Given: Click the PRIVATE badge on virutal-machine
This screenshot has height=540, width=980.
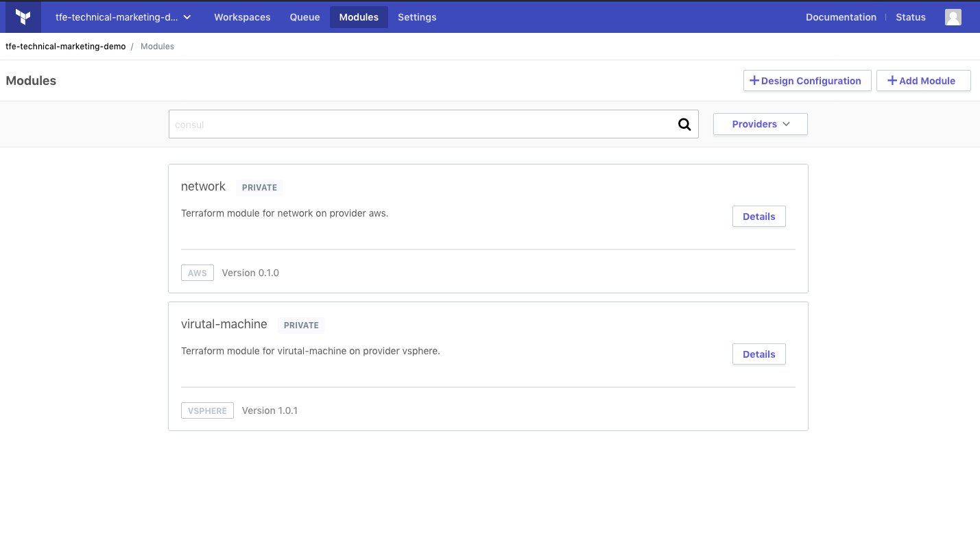Looking at the screenshot, I should [x=301, y=325].
